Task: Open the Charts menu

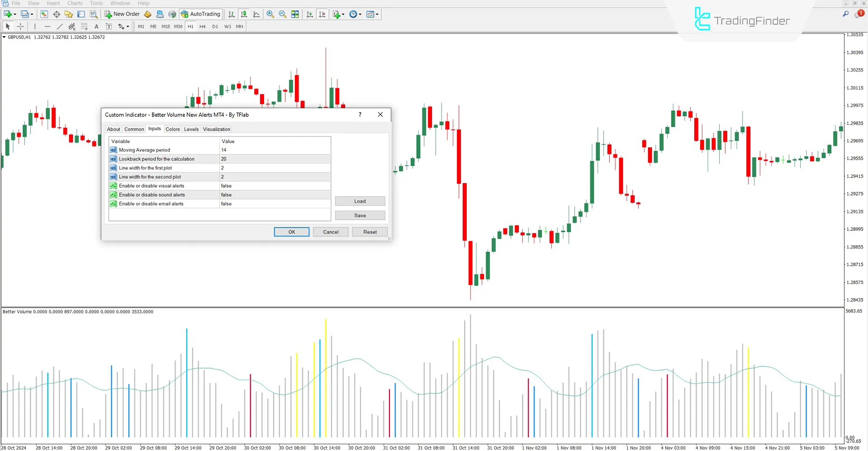Action: tap(75, 3)
